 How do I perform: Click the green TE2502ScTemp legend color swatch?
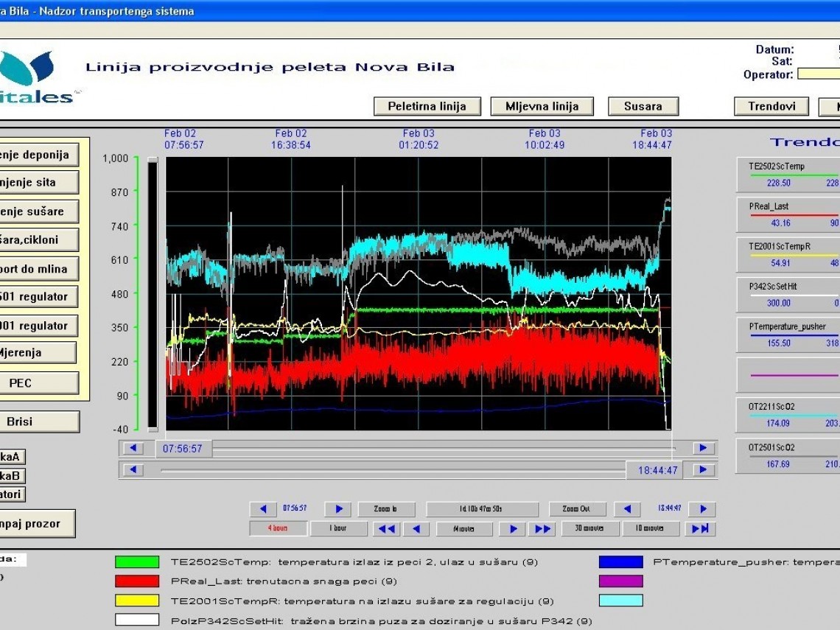click(137, 562)
